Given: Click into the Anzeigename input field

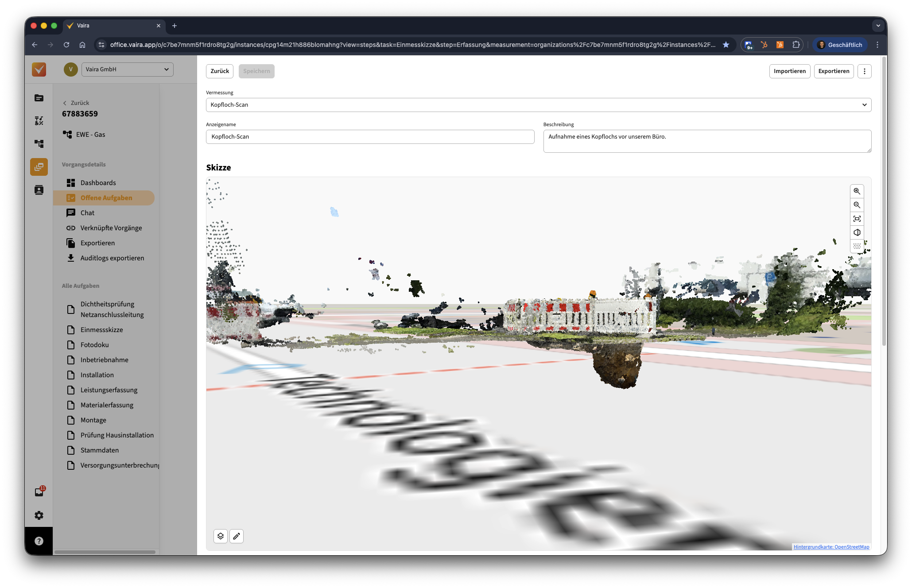Looking at the screenshot, I should click(370, 137).
